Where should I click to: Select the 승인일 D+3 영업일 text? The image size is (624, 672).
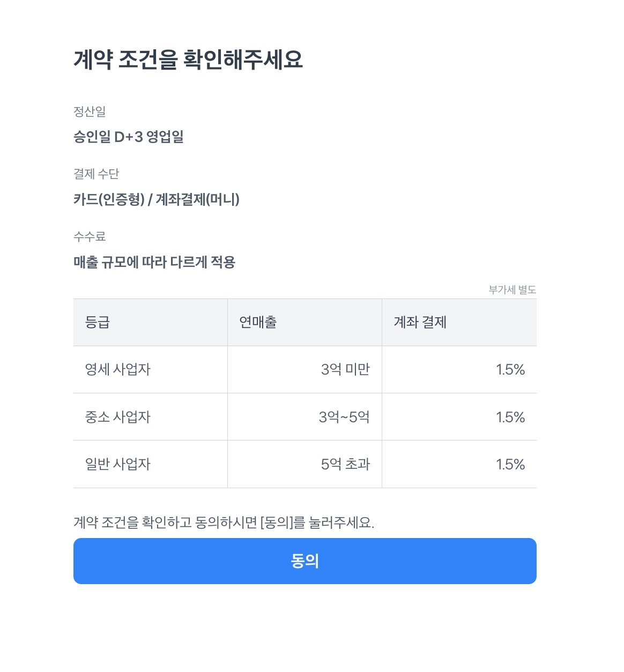129,137
